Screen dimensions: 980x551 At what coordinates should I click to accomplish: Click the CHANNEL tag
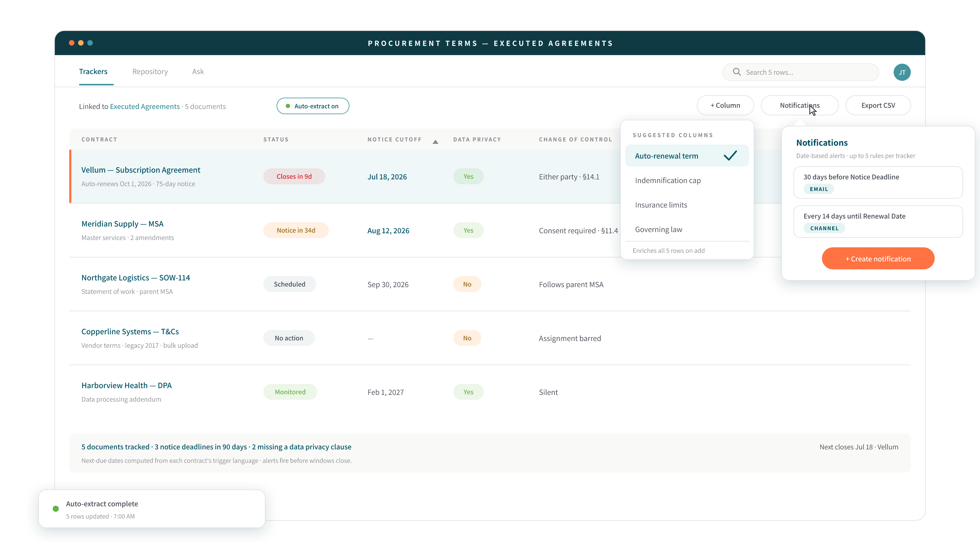824,228
